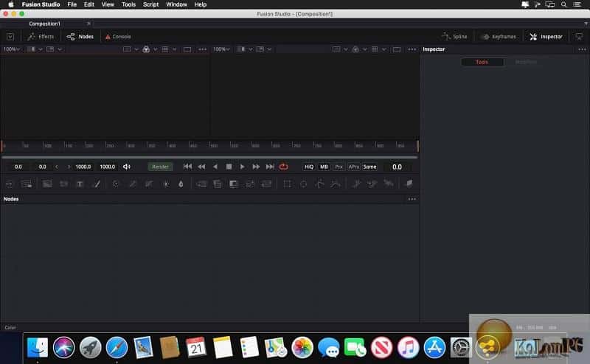Toggle the Nodes panel button
The image size is (590, 364).
(x=80, y=37)
